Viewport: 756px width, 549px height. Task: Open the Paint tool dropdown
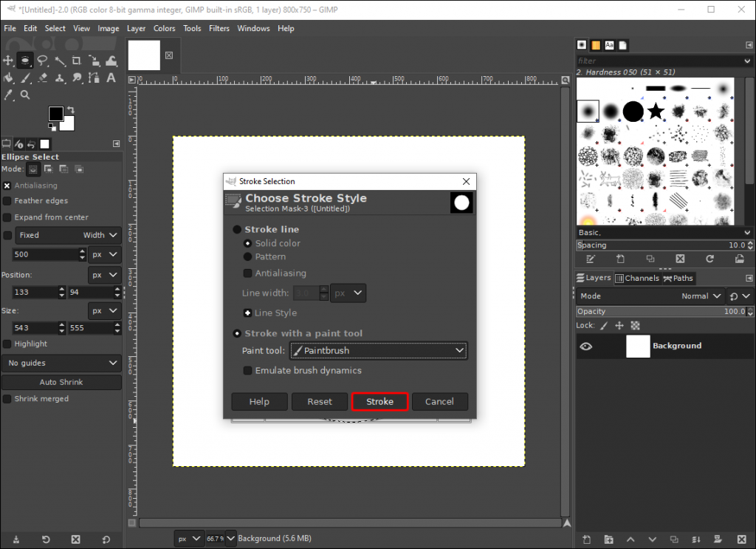[378, 350]
